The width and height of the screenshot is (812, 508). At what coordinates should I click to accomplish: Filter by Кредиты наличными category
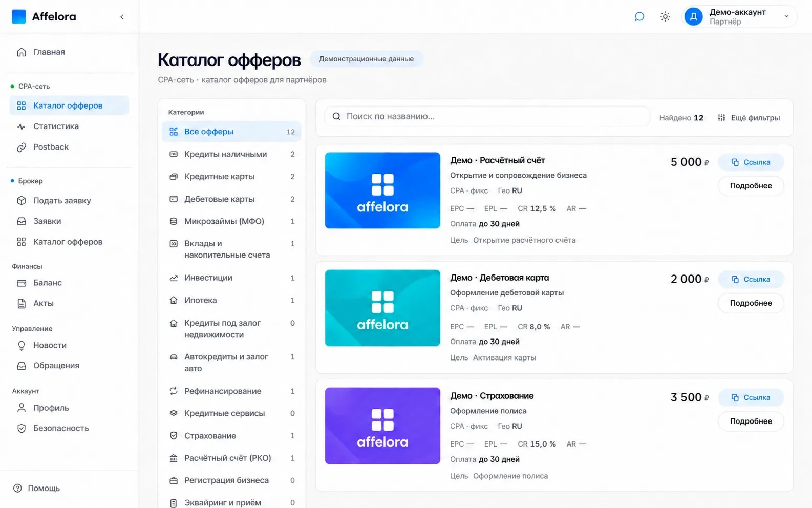tap(231, 154)
